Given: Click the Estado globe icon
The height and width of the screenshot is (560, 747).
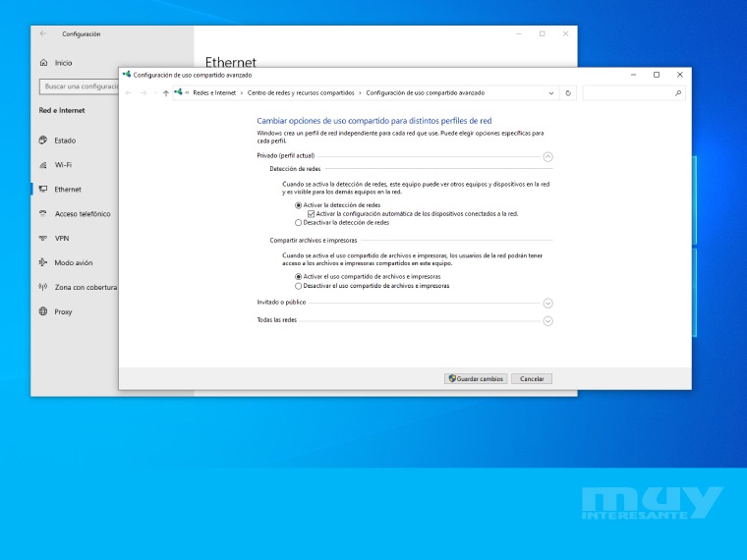Looking at the screenshot, I should [x=43, y=140].
